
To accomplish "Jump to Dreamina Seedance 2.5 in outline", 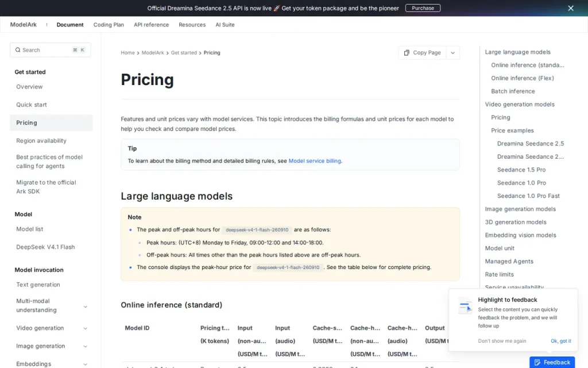I will [530, 143].
